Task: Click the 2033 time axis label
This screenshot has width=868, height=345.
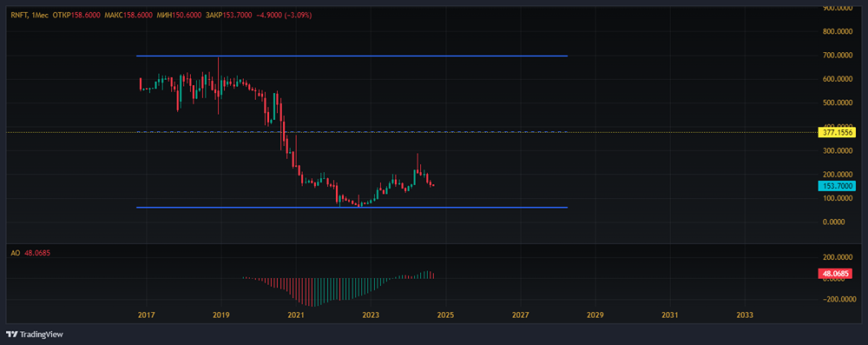Action: 745,315
